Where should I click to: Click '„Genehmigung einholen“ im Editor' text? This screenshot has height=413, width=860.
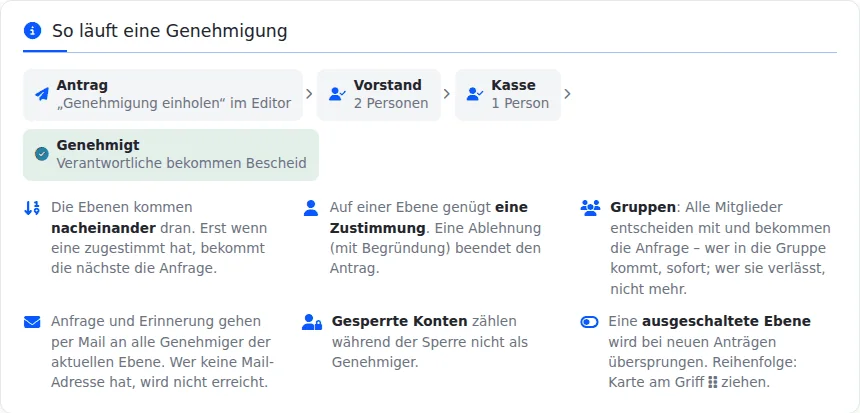[x=174, y=103]
